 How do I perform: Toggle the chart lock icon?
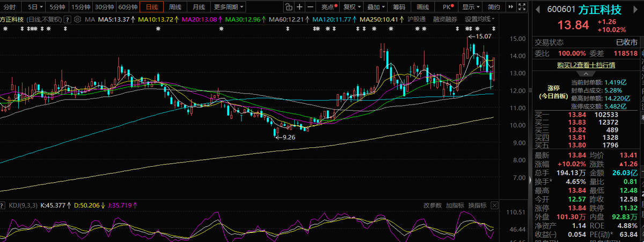click(288, 7)
